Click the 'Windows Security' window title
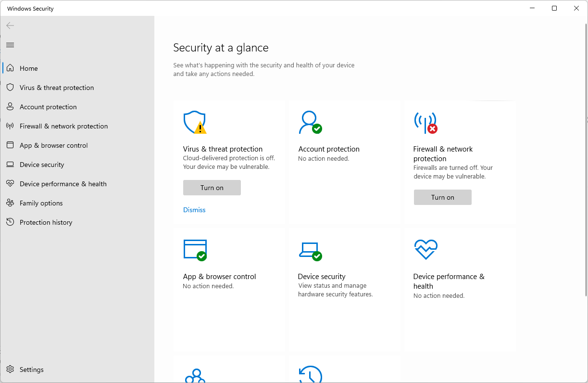 [x=30, y=9]
